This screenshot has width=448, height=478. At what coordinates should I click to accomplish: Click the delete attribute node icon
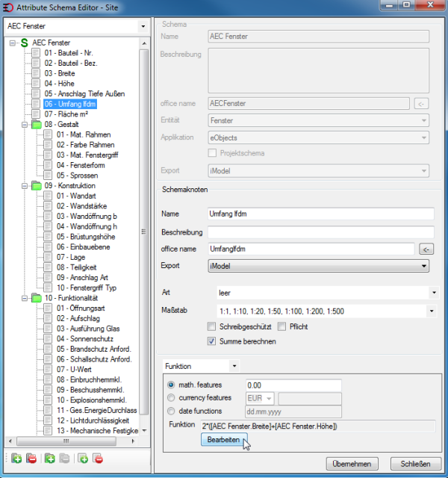coord(98,458)
